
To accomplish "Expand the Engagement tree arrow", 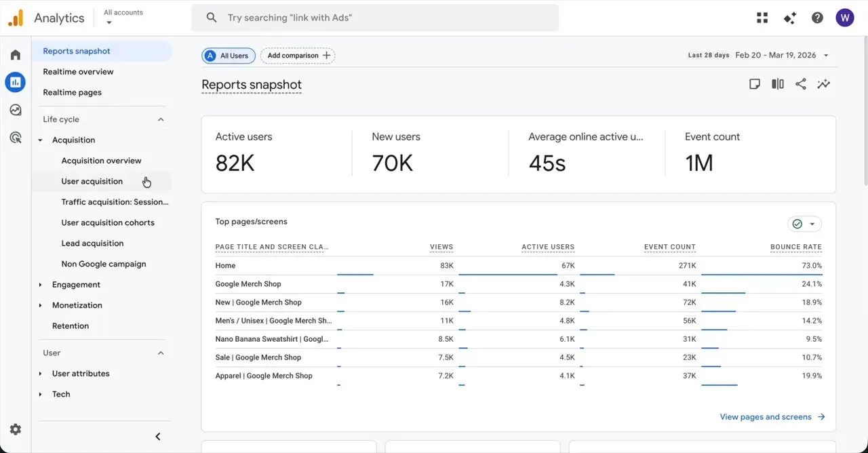I will 40,285.
